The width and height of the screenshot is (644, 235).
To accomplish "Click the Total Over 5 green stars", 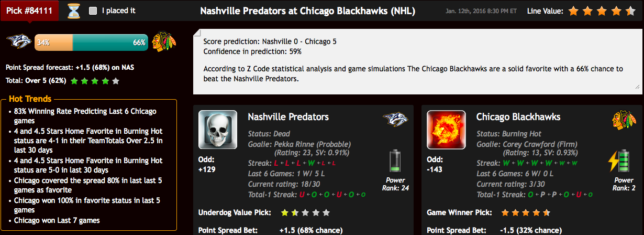I will pyautogui.click(x=95, y=81).
